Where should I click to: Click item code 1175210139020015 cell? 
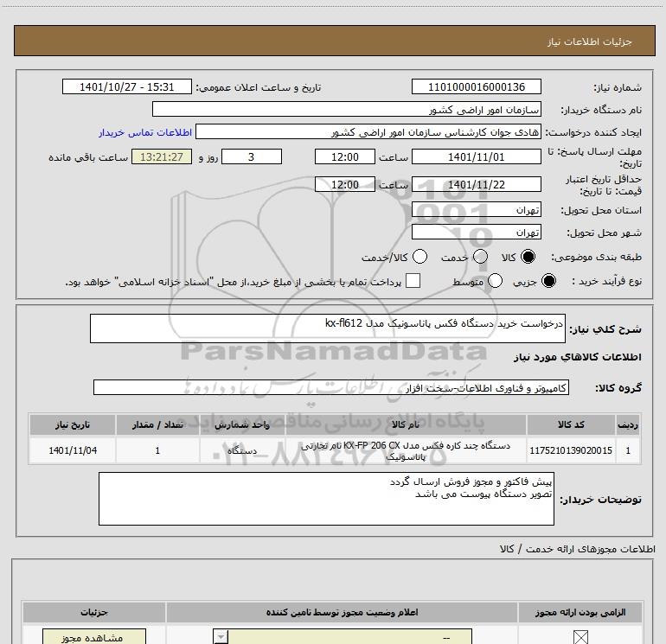click(x=571, y=450)
